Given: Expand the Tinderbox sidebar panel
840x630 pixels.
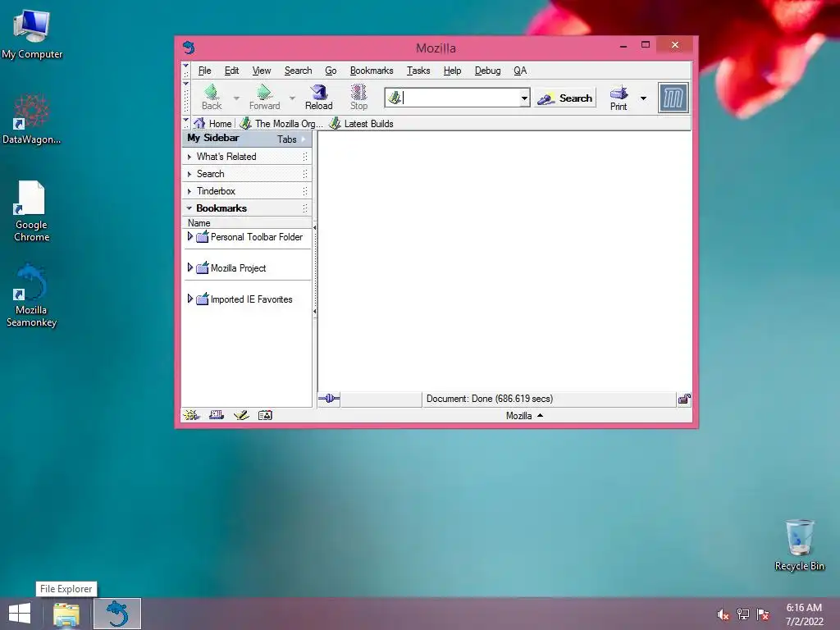Looking at the screenshot, I should click(x=247, y=190).
